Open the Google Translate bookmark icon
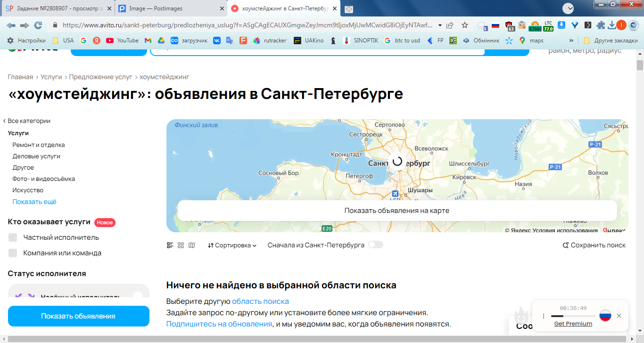644x343 pixels. pos(230,41)
